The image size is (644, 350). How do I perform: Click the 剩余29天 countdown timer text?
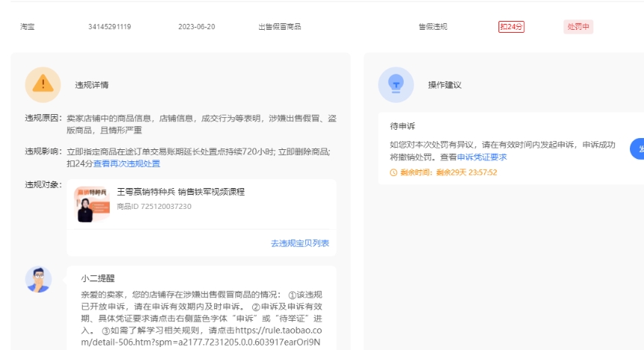click(466, 172)
